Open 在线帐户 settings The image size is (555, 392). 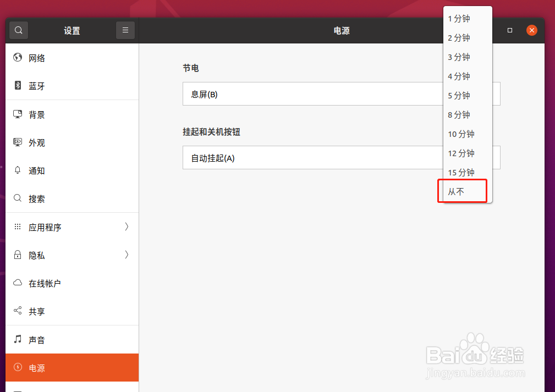coord(72,283)
